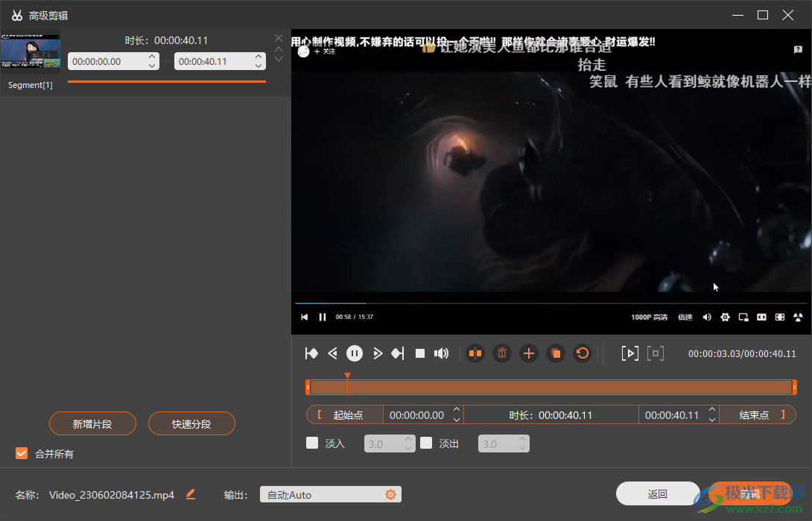Click the last icon in video bar
The image size is (812, 521).
[x=798, y=317]
